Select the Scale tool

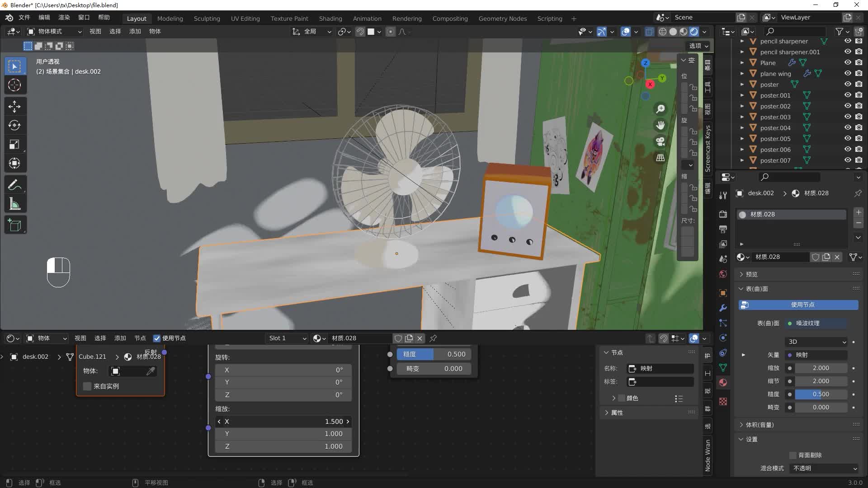pos(14,145)
